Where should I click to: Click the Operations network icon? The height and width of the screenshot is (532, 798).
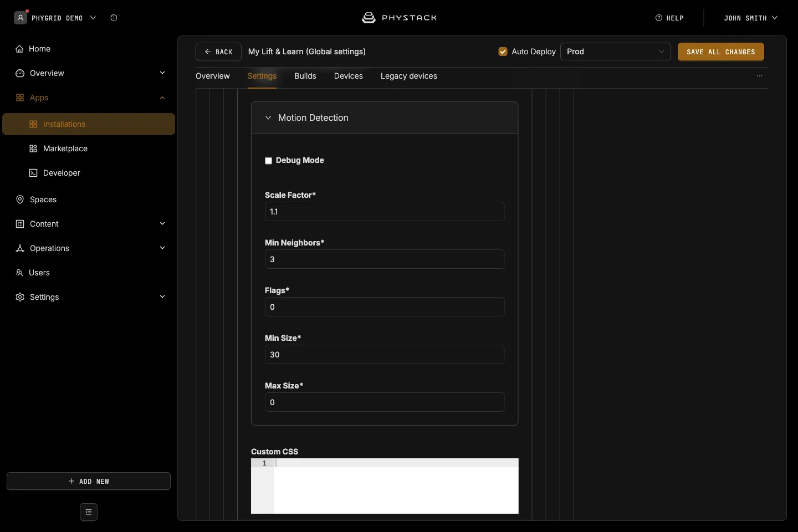click(x=20, y=248)
